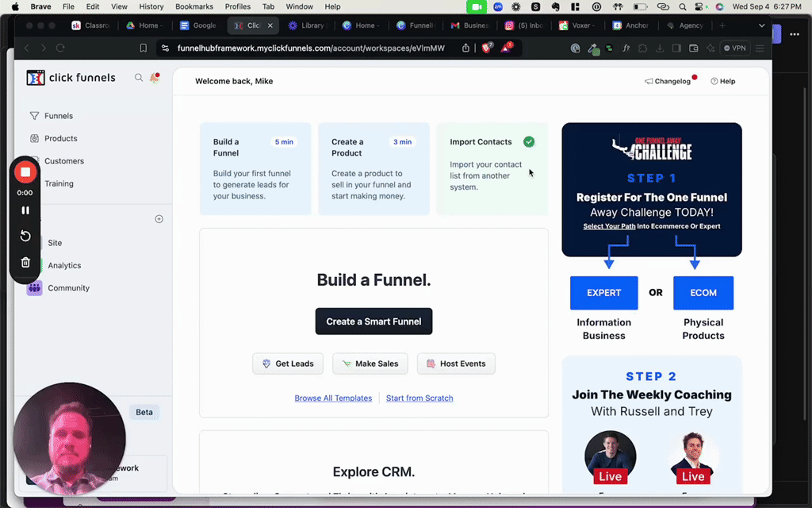Open Browse All Templates link
Screen dimensions: 812x508
(x=334, y=398)
